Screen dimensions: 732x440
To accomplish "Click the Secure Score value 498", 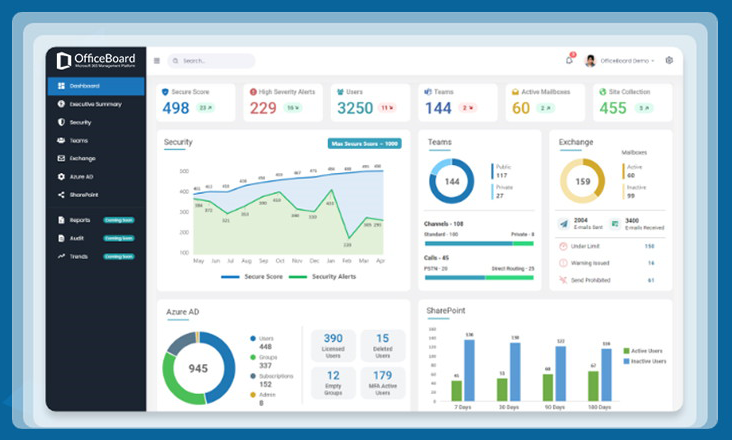I will (x=176, y=108).
